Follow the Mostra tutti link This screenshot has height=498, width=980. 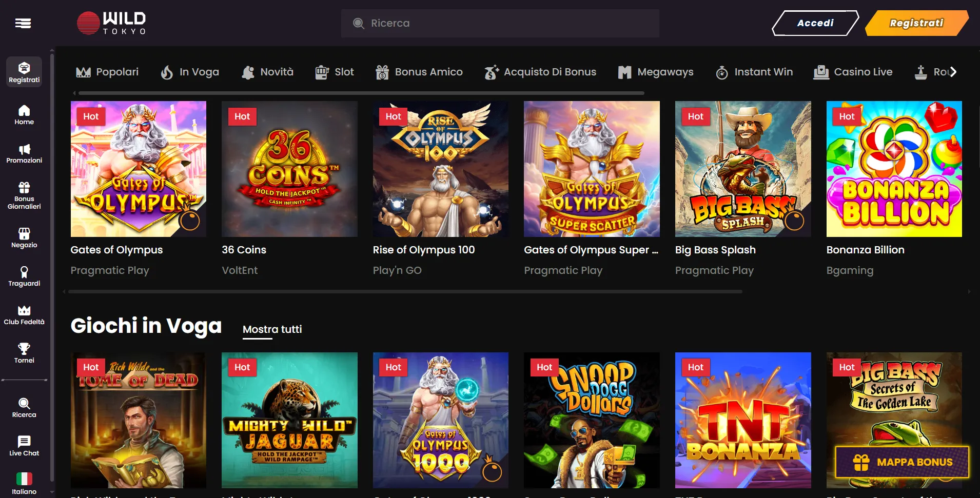click(272, 329)
